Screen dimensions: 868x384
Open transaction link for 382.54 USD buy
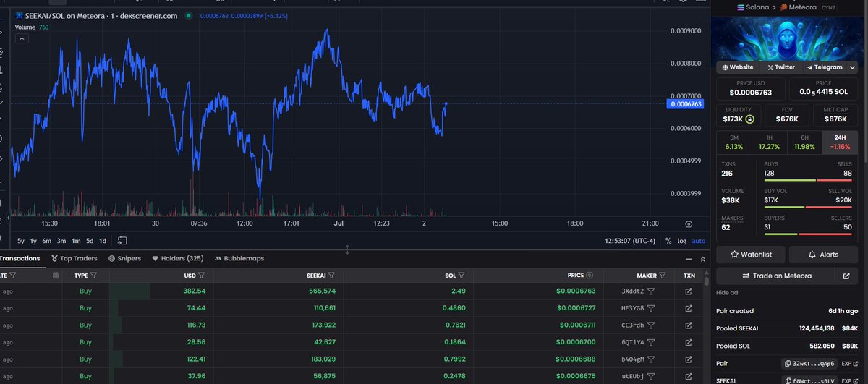[x=689, y=291]
